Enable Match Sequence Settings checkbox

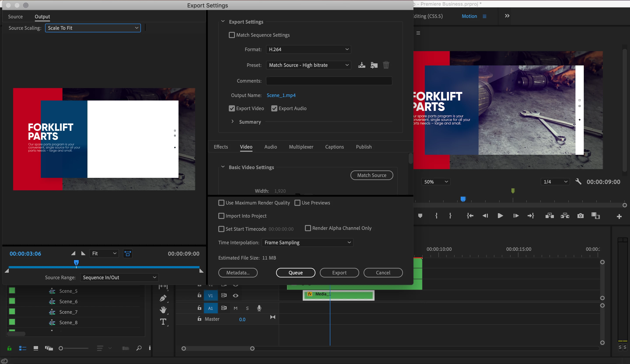232,35
